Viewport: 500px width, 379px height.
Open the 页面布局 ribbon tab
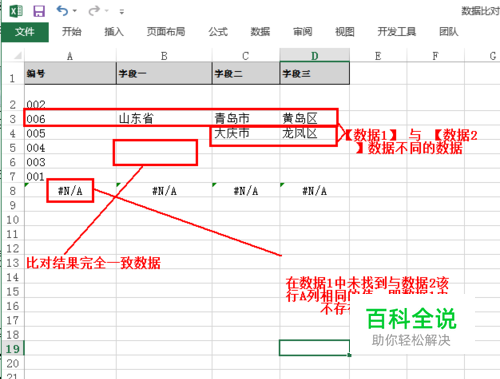pyautogui.click(x=166, y=32)
